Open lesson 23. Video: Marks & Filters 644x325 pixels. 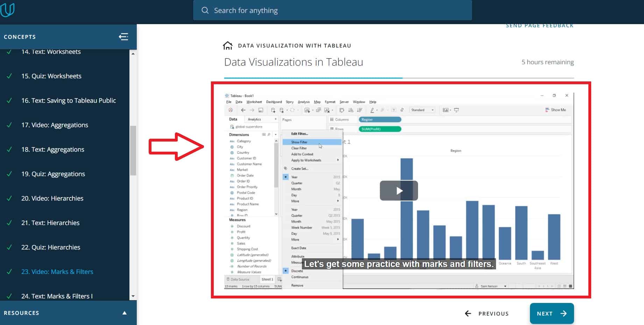57,272
